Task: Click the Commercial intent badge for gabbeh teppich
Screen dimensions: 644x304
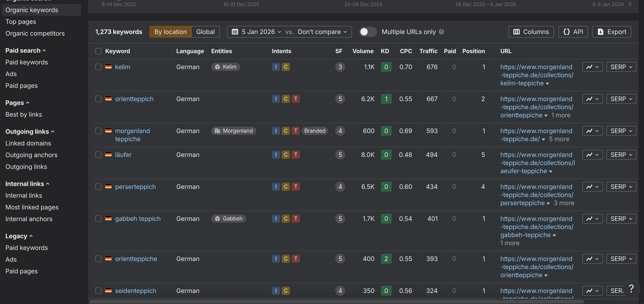Action: click(x=286, y=218)
